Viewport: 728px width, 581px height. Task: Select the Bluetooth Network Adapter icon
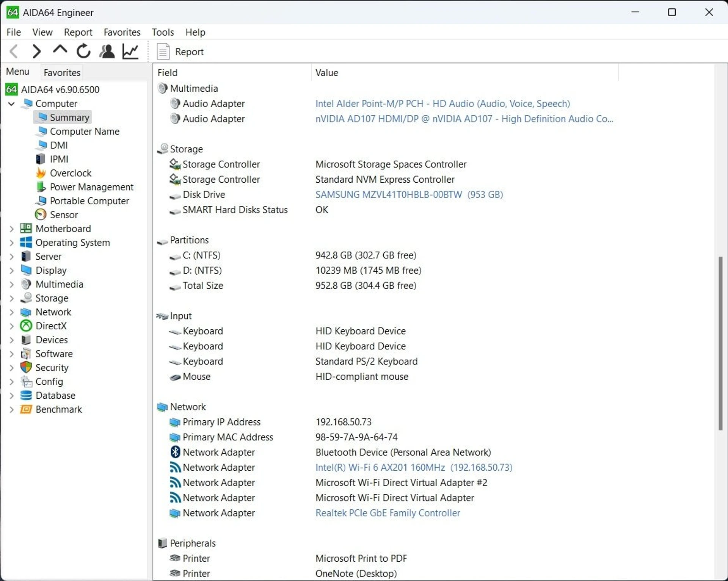click(x=175, y=452)
